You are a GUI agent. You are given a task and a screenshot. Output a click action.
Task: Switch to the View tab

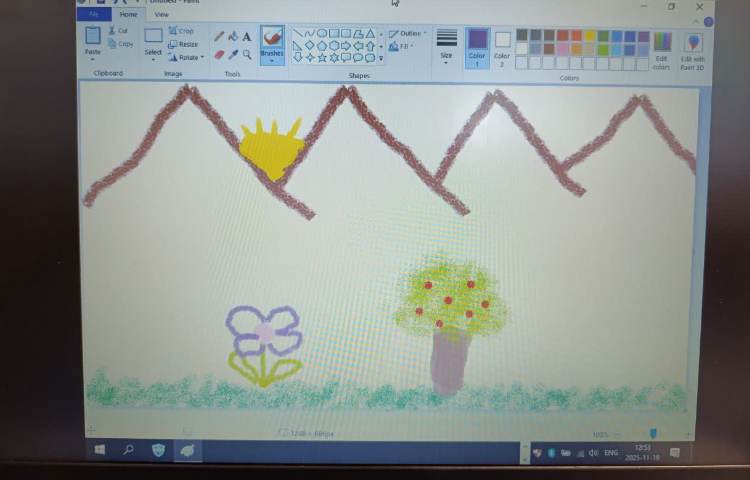161,14
